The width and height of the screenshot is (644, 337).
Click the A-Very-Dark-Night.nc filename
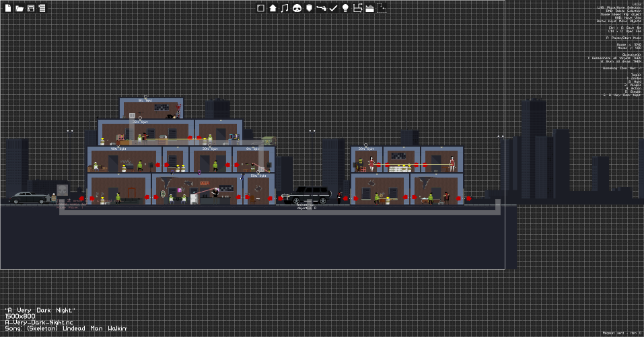39,322
